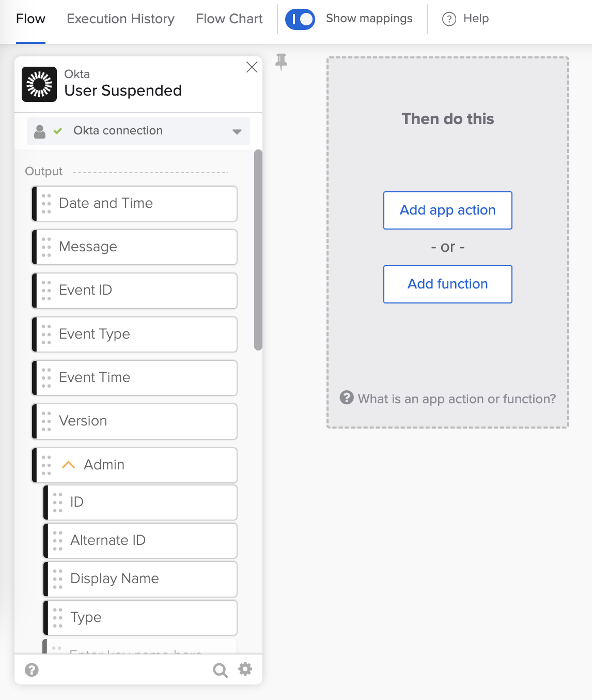Click the user icon in the connection selector

click(x=40, y=131)
